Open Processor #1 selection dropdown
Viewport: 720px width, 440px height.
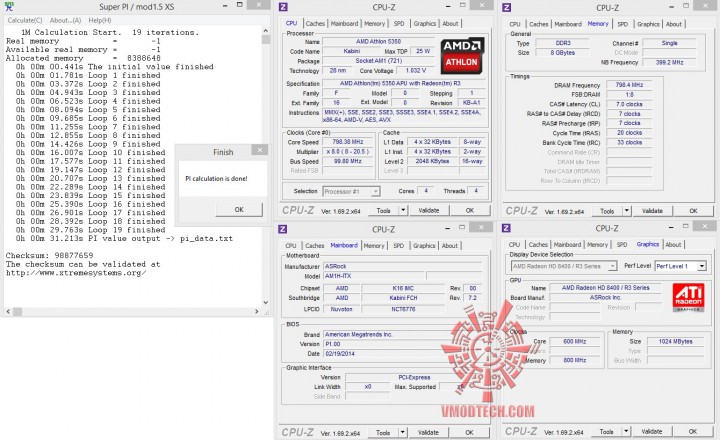point(351,192)
